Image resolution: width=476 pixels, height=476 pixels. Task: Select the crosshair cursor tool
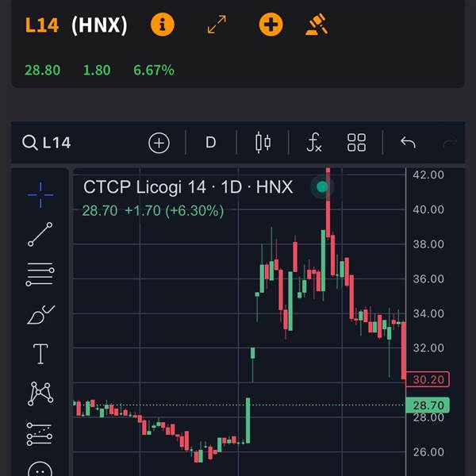pos(40,195)
